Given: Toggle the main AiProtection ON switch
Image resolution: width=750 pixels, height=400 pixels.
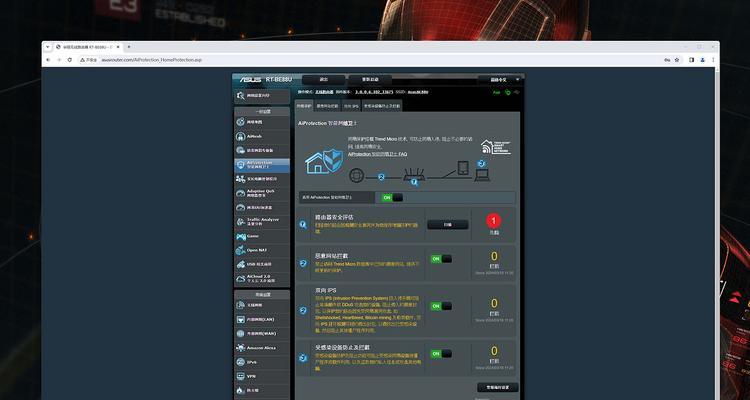Looking at the screenshot, I should (x=392, y=198).
